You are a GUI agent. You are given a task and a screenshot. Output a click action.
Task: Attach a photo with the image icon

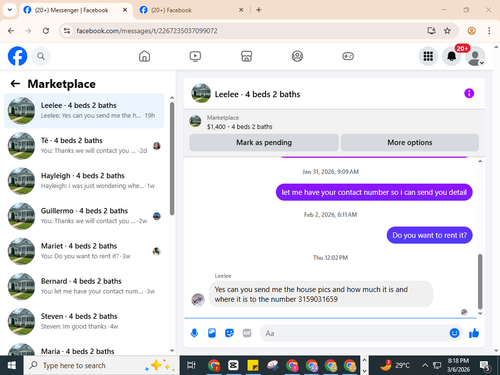212,333
